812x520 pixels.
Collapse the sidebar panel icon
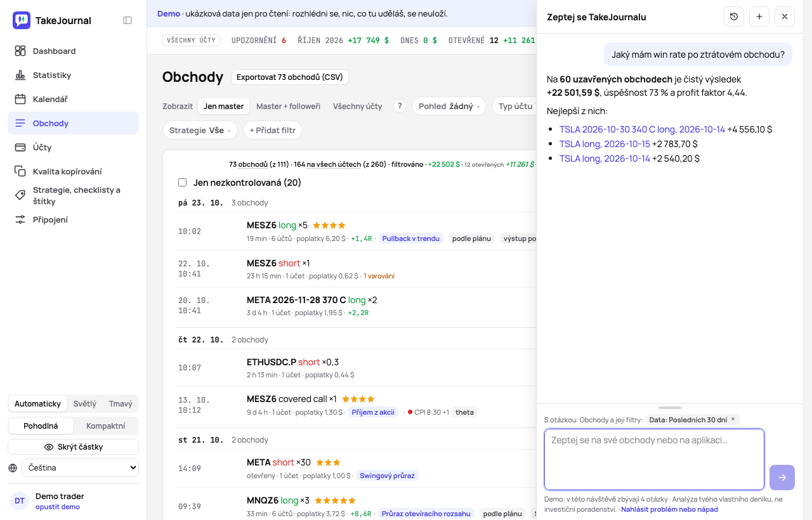128,20
